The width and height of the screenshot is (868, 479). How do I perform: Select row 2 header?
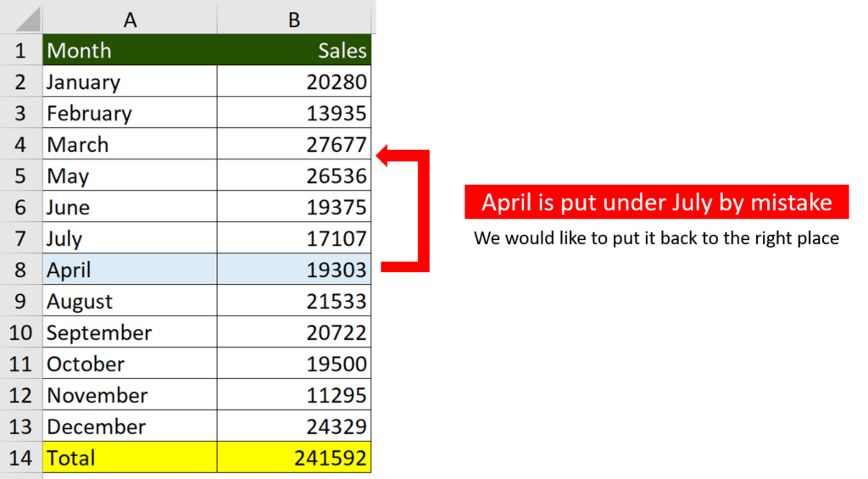click(20, 82)
